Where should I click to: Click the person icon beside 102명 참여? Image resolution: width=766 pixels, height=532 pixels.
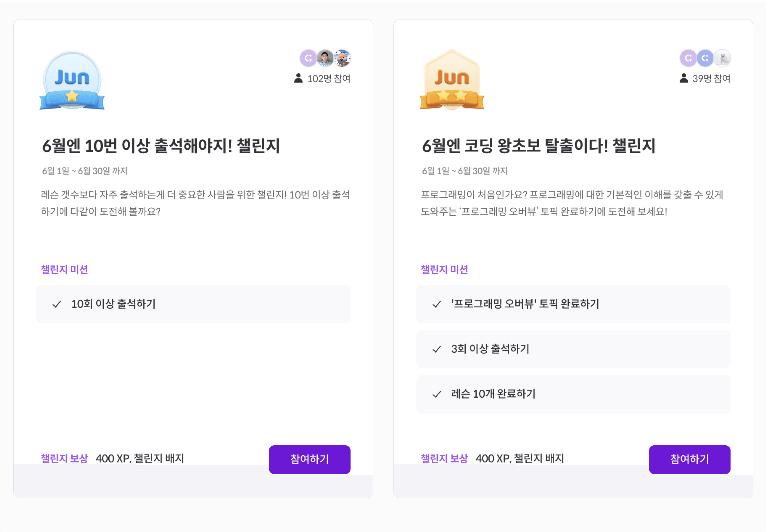tap(298, 78)
